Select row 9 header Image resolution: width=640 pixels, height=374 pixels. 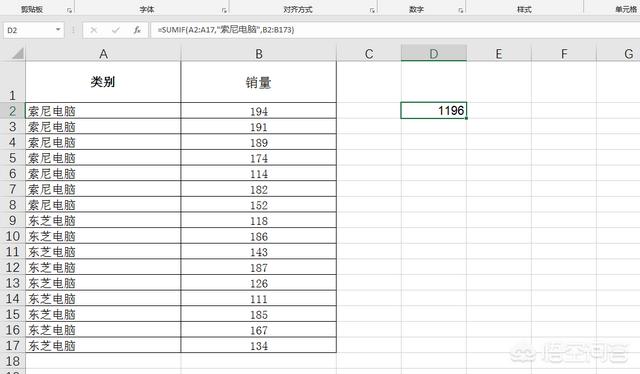pyautogui.click(x=13, y=220)
